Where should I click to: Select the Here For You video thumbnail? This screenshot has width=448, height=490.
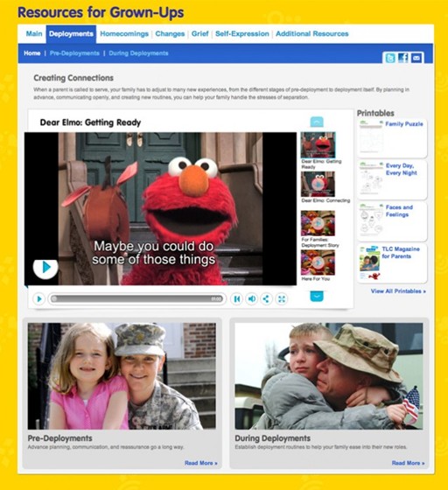(x=318, y=262)
